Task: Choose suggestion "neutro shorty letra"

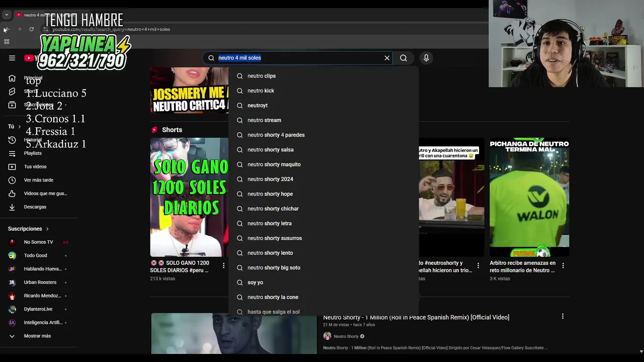Action: pyautogui.click(x=324, y=223)
